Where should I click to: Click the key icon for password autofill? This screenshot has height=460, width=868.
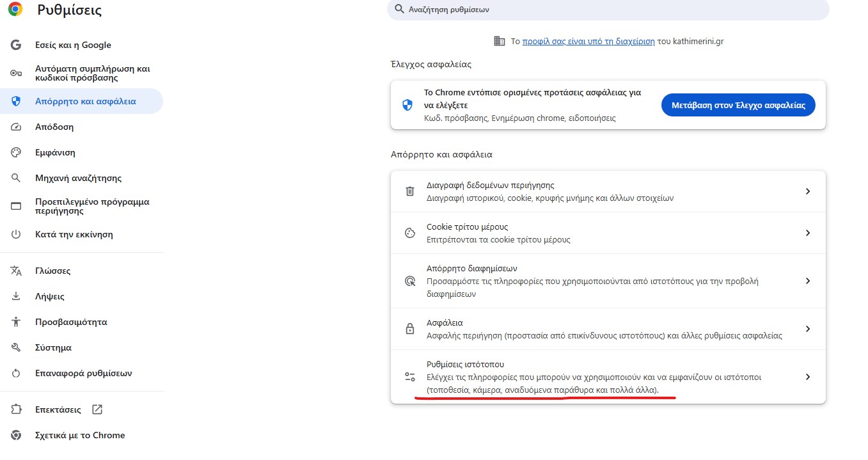coord(17,74)
